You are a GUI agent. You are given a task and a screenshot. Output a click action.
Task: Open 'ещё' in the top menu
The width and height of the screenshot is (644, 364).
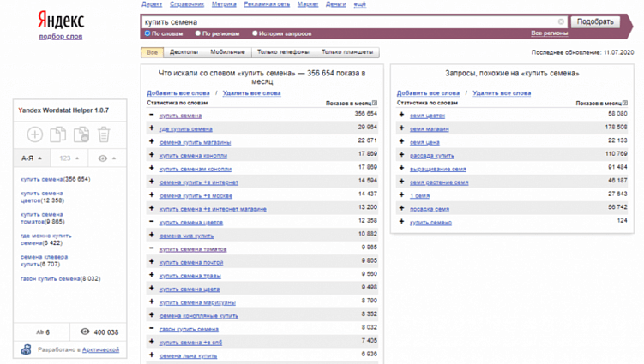tap(360, 4)
